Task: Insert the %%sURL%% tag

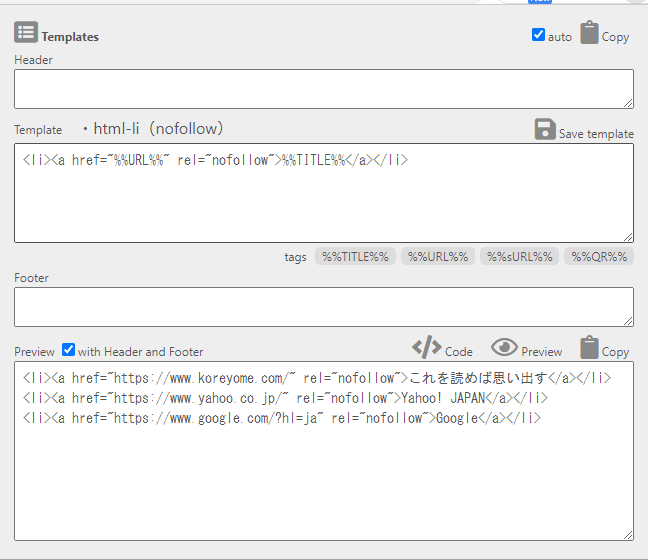Action: [x=519, y=257]
